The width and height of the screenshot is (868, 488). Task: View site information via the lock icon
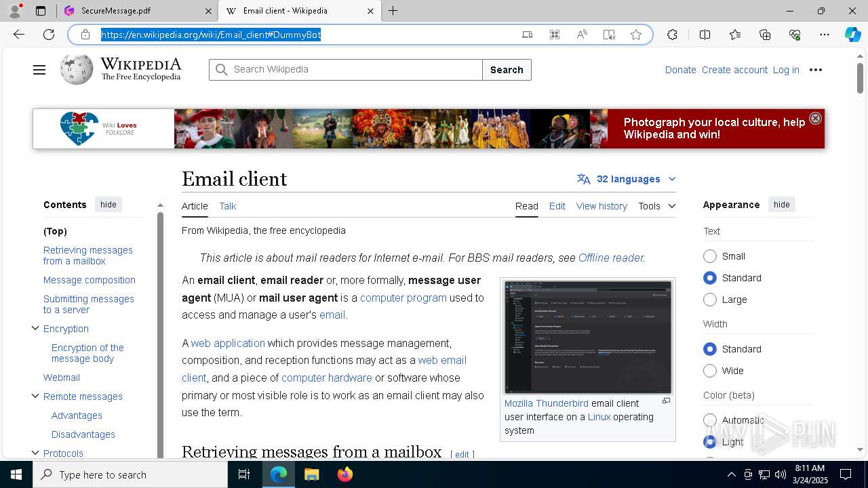pos(85,35)
